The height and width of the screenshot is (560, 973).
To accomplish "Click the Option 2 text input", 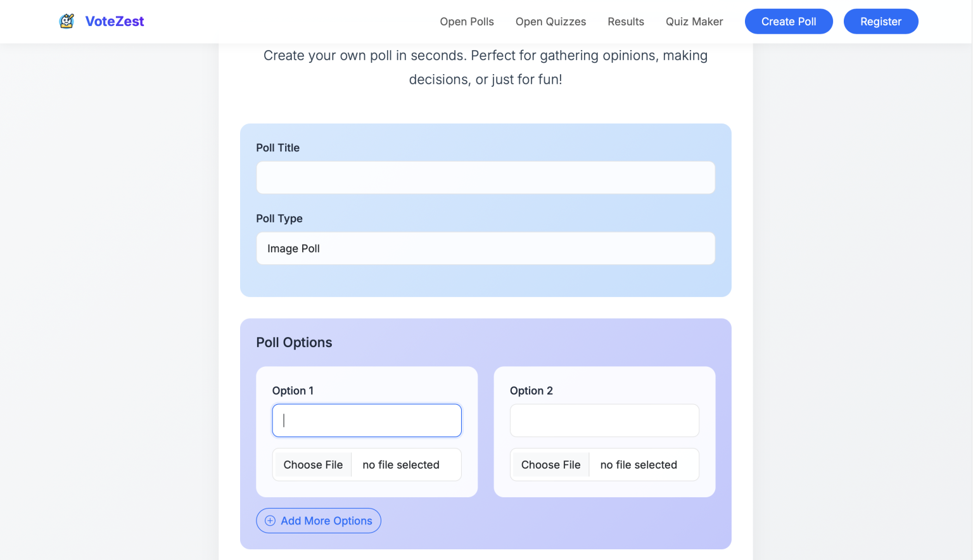I will pyautogui.click(x=604, y=420).
